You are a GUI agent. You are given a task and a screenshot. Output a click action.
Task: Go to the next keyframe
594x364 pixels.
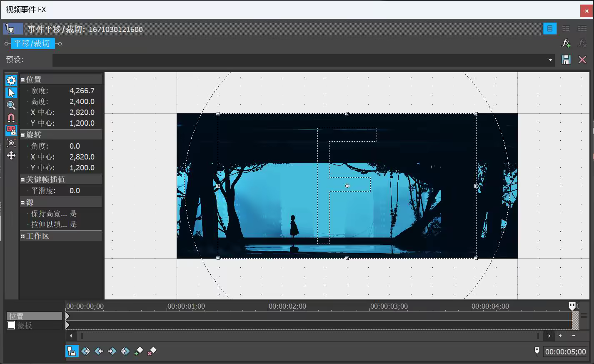[112, 351]
